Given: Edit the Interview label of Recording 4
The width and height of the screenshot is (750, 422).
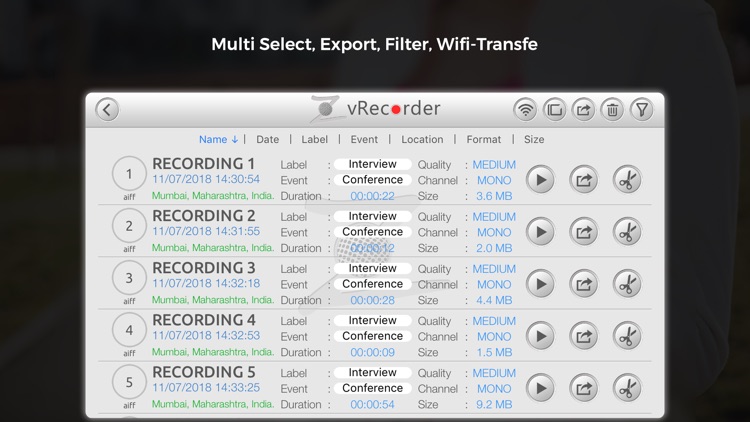Looking at the screenshot, I should [x=373, y=321].
